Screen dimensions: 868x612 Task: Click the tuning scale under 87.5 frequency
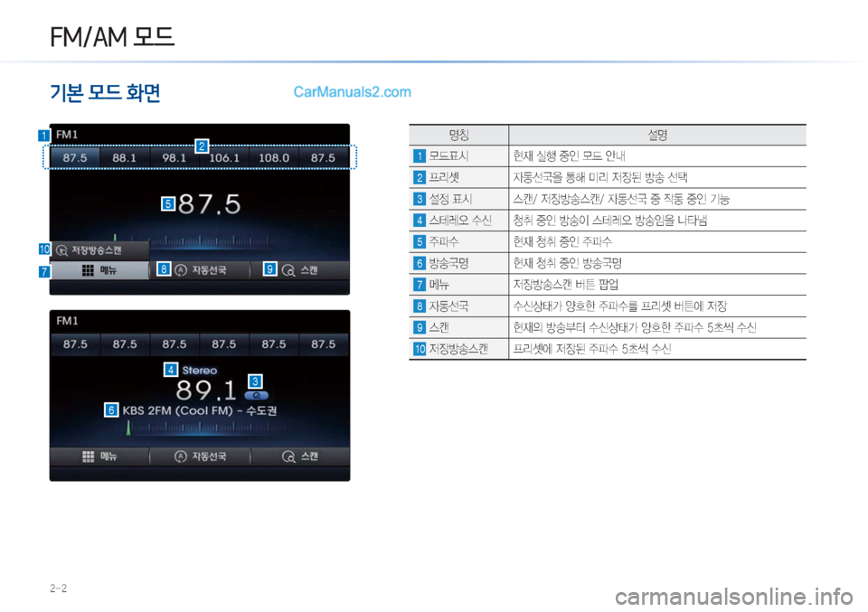point(199,240)
